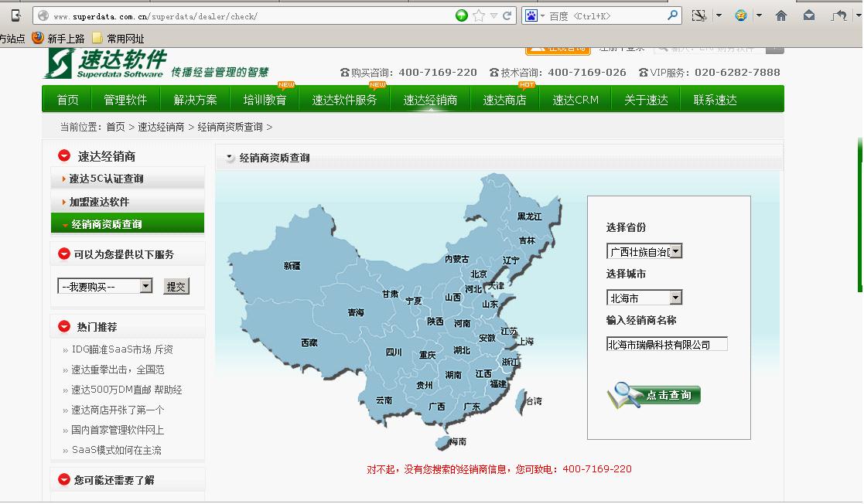Open the 速达商店 navigation tab
The width and height of the screenshot is (864, 504).
click(504, 100)
